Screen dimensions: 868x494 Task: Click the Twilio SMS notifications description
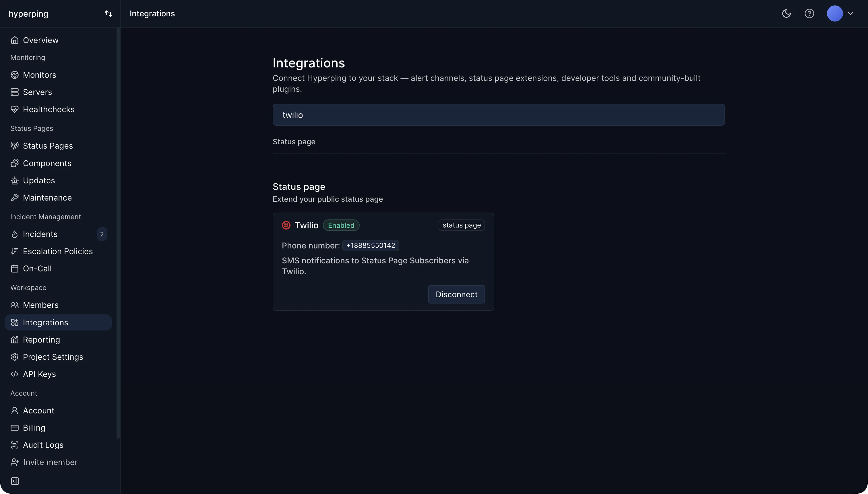375,266
